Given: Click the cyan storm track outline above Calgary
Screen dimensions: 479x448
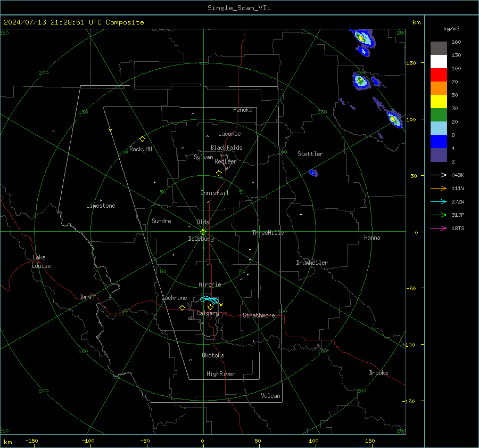Looking at the screenshot, I should tap(209, 299).
